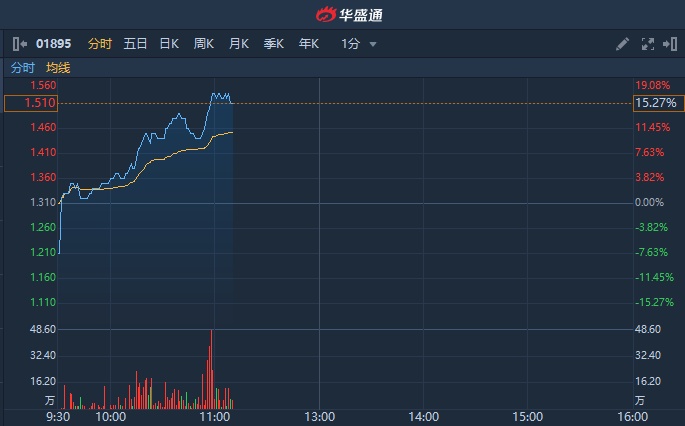Click the Huasheng Tong logo icon
685x426 pixels.
[326, 15]
